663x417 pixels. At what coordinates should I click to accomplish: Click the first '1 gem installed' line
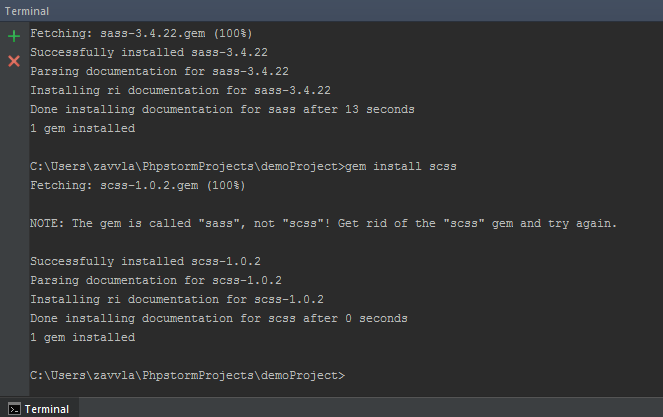[x=82, y=128]
